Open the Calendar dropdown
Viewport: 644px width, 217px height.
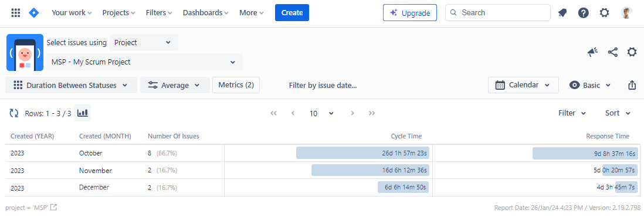(523, 85)
